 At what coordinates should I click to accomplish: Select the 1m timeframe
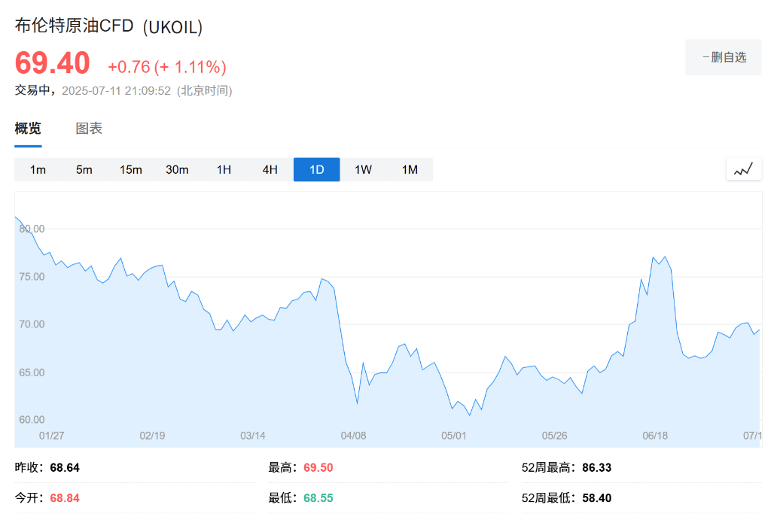coord(37,169)
